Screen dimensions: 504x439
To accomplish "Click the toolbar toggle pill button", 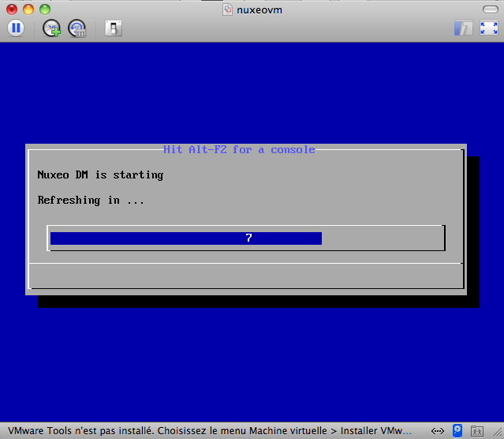I will (490, 9).
